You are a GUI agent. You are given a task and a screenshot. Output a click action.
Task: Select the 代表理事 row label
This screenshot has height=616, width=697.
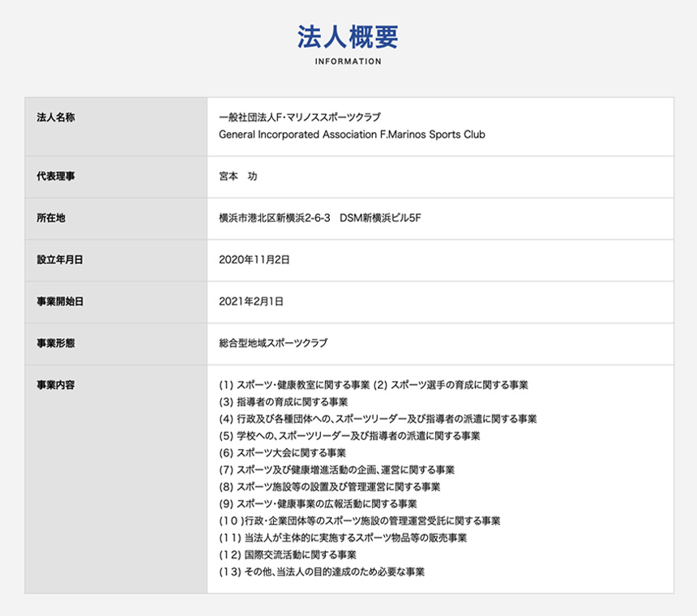click(x=56, y=177)
